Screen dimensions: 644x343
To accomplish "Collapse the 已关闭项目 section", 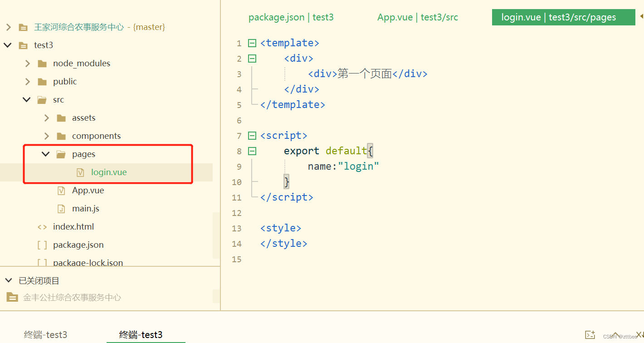I will [8, 280].
